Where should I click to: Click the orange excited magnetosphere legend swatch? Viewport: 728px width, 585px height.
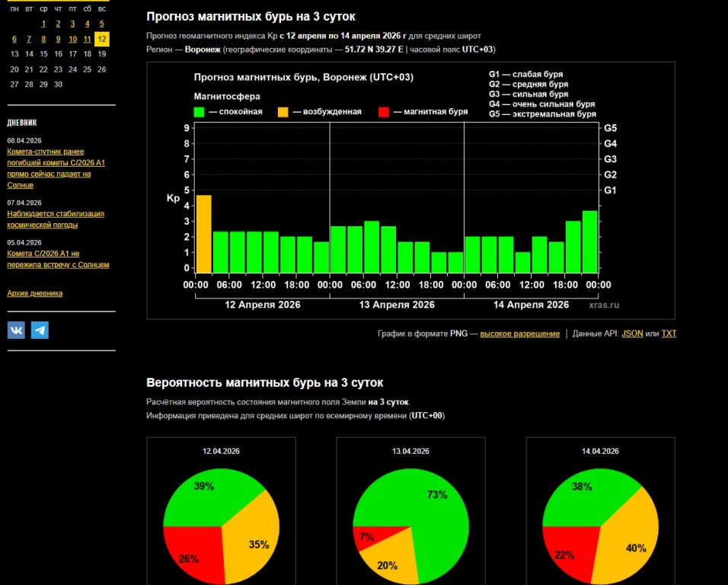point(283,112)
